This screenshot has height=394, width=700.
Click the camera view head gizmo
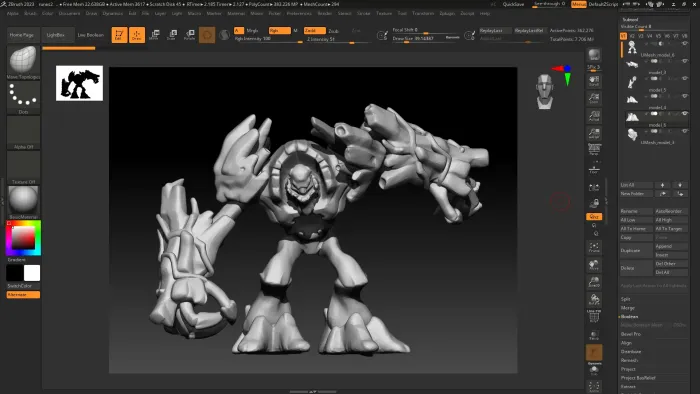545,91
